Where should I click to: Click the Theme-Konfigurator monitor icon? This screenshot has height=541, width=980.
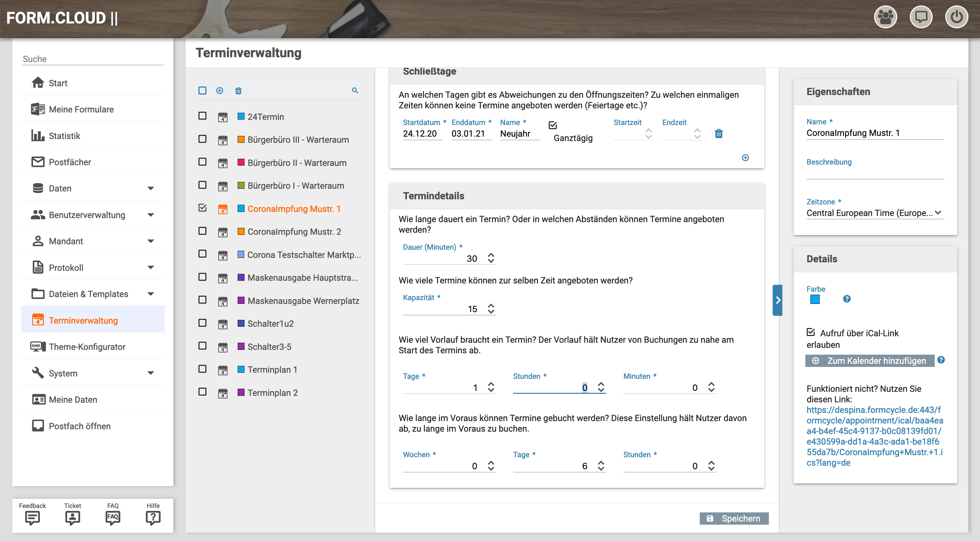tap(38, 346)
